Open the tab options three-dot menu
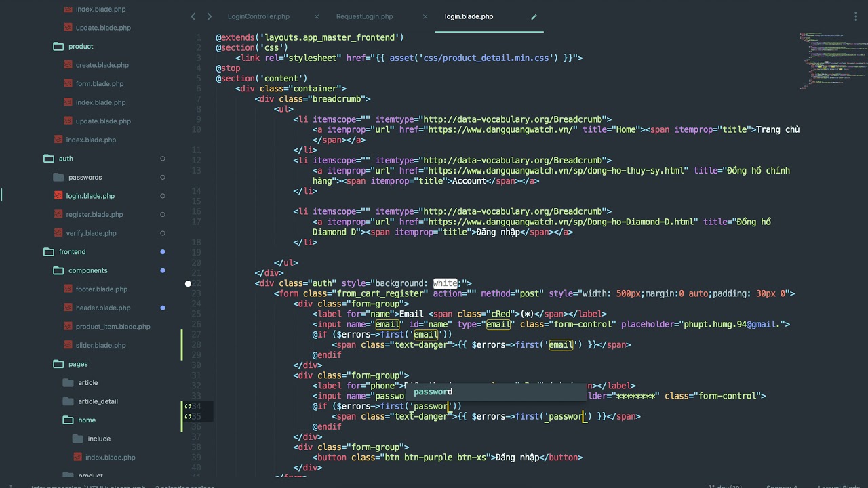The width and height of the screenshot is (868, 488). click(856, 16)
